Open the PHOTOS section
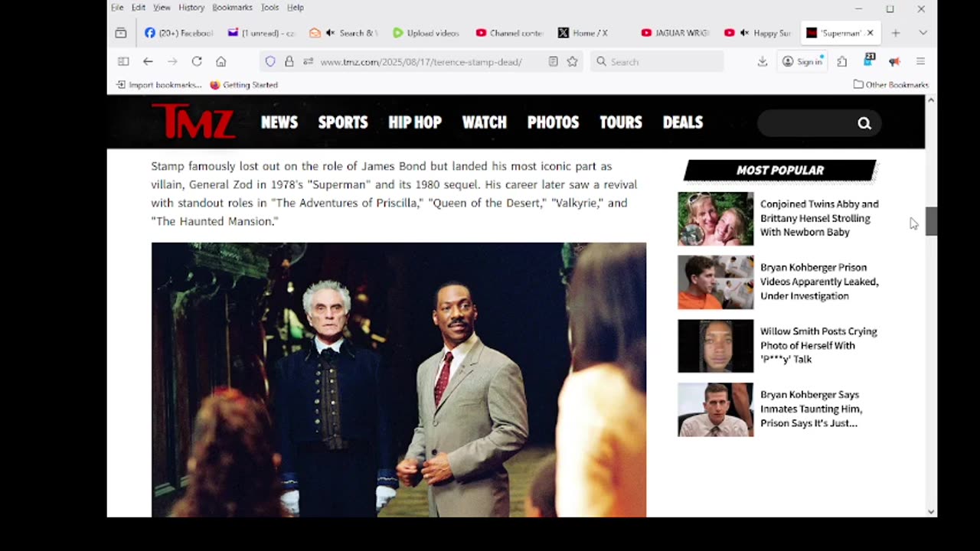Image resolution: width=980 pixels, height=551 pixels. tap(553, 122)
